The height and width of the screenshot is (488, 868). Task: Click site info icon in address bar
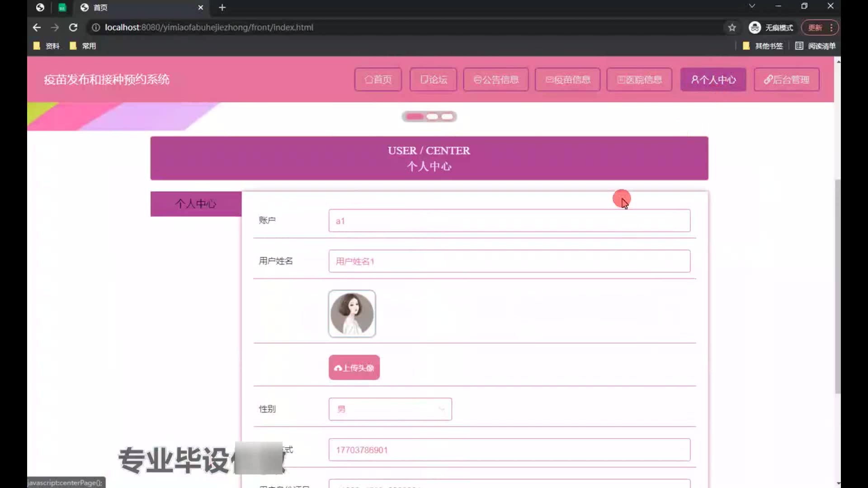click(96, 28)
